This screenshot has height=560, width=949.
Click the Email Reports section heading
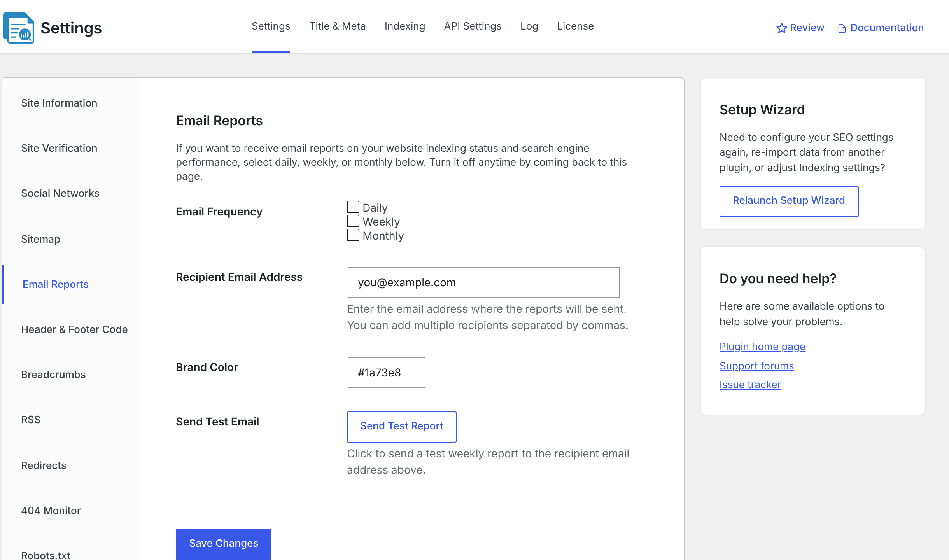[x=219, y=121]
